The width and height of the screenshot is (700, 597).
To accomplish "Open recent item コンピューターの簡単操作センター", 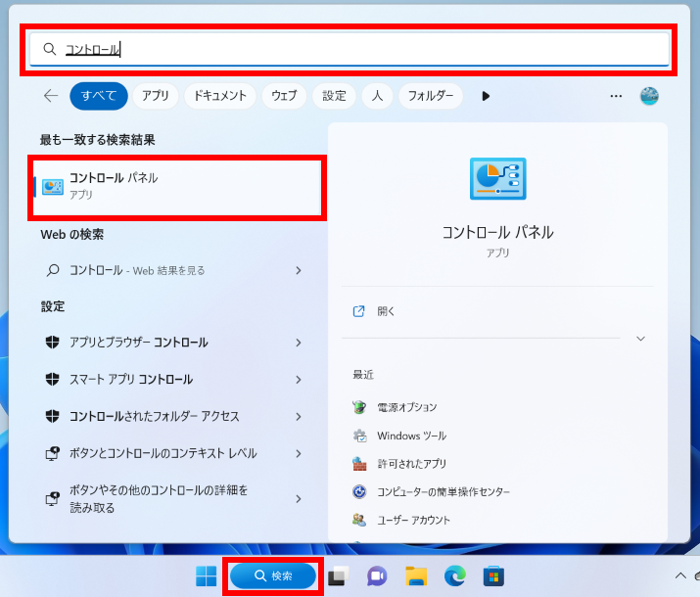I will coord(443,491).
